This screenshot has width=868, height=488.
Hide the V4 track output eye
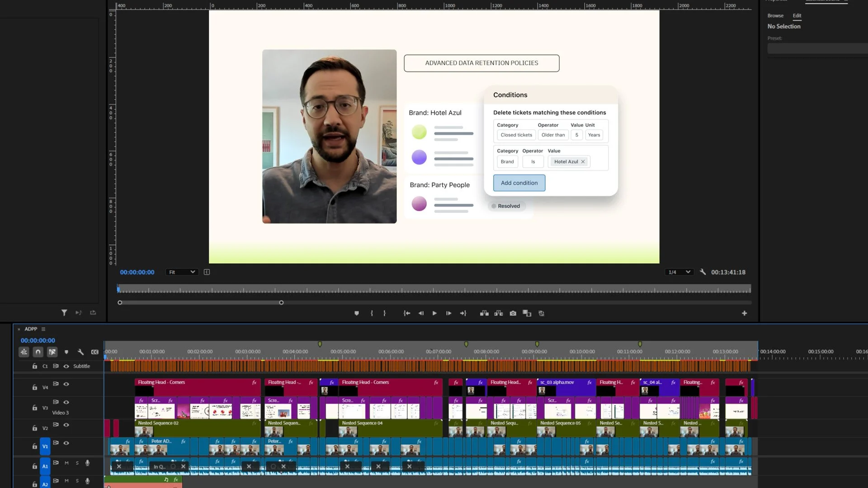click(66, 384)
